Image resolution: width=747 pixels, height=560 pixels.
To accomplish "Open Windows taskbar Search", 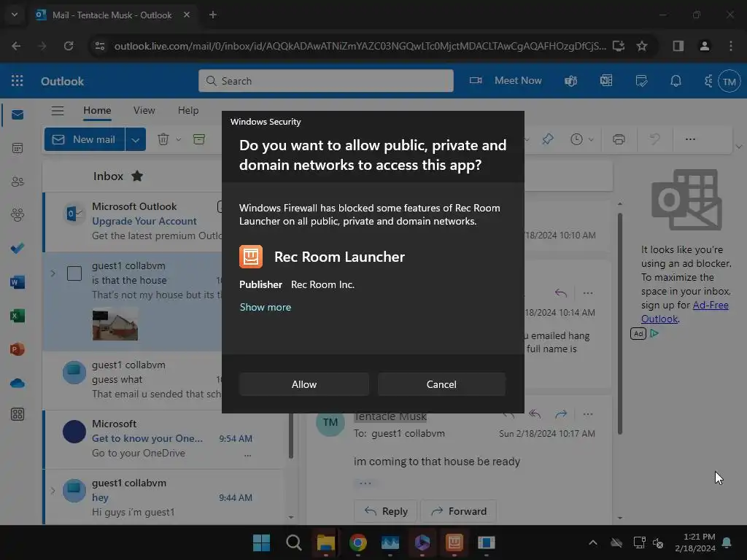I will [293, 542].
